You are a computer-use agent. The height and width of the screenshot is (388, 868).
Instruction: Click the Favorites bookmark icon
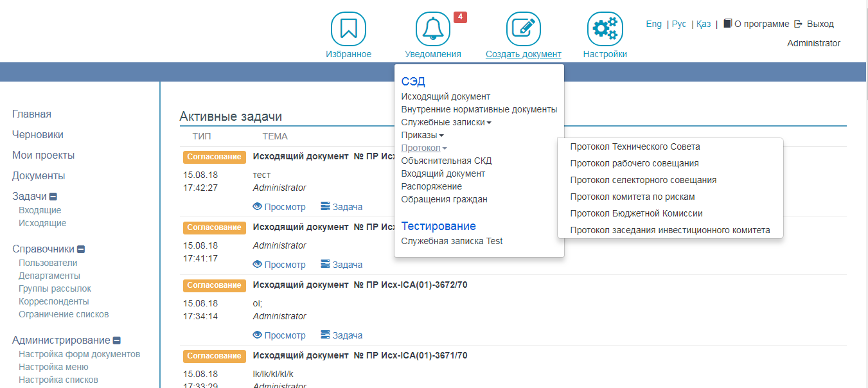(x=348, y=28)
